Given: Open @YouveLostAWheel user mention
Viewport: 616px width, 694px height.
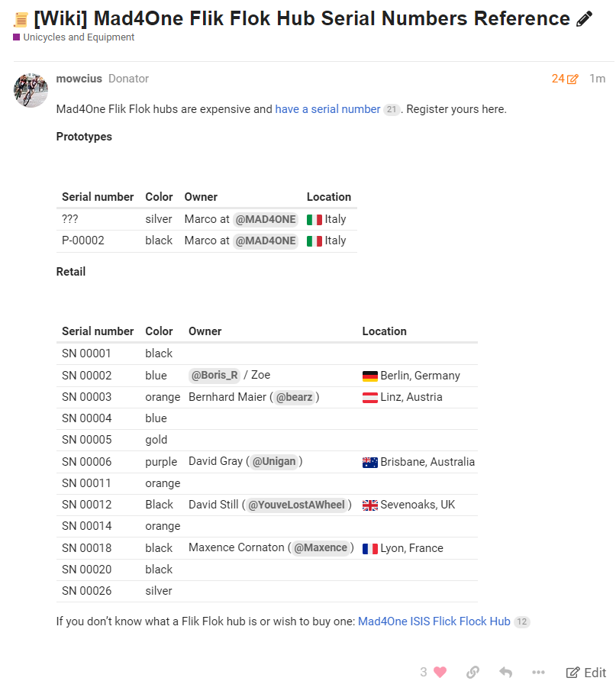Looking at the screenshot, I should tap(296, 505).
